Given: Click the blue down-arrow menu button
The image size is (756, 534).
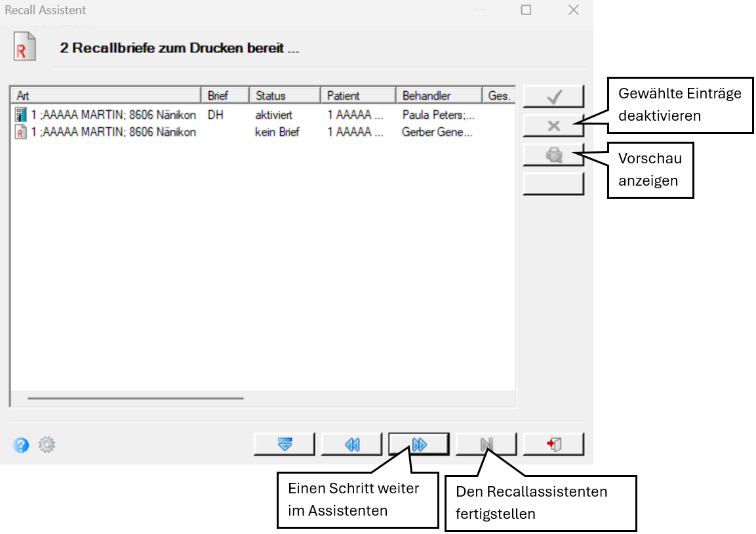Looking at the screenshot, I should coord(285,444).
